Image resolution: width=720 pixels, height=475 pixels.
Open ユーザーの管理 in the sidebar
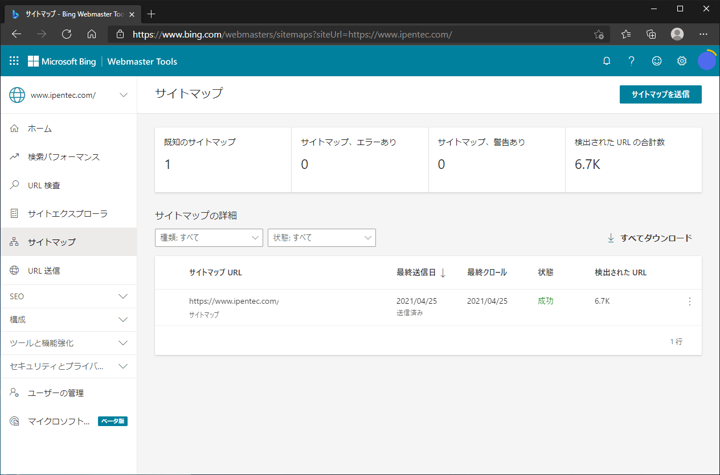point(69,393)
